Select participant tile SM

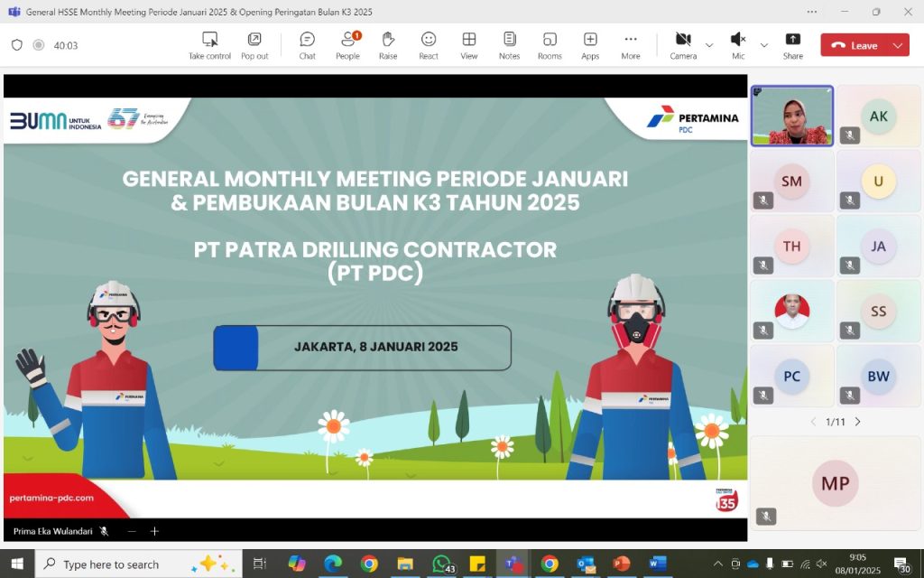click(x=792, y=181)
